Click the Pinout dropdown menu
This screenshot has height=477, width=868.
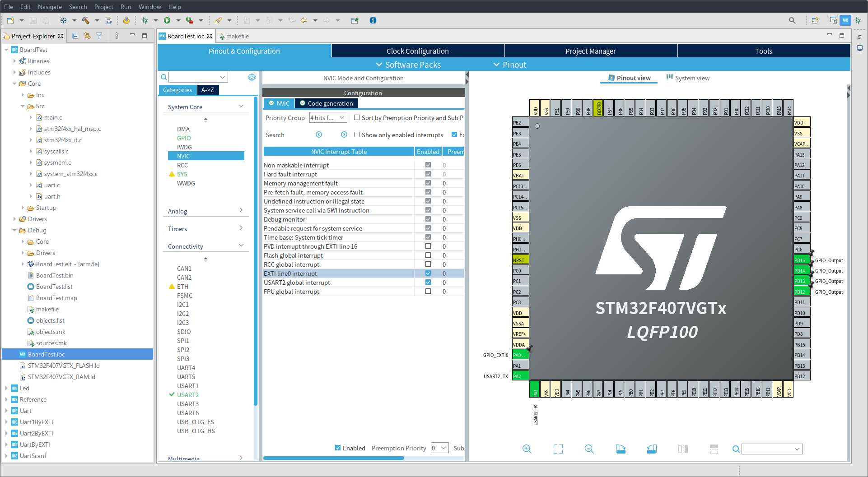coord(510,65)
